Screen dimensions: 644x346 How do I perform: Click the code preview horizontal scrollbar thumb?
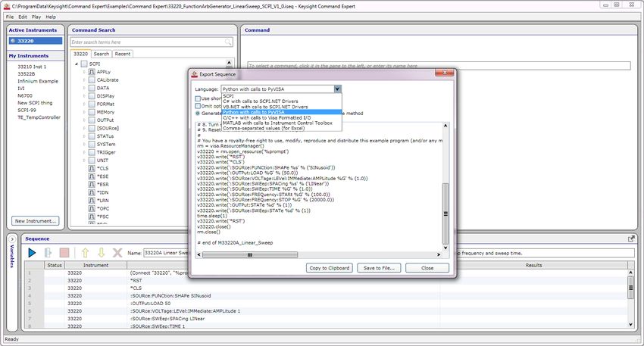tap(250, 255)
